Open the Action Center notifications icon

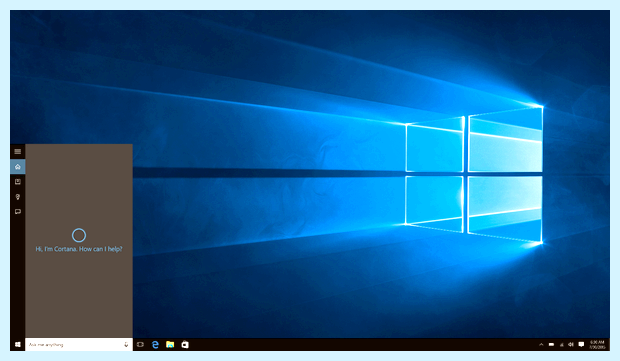581,344
